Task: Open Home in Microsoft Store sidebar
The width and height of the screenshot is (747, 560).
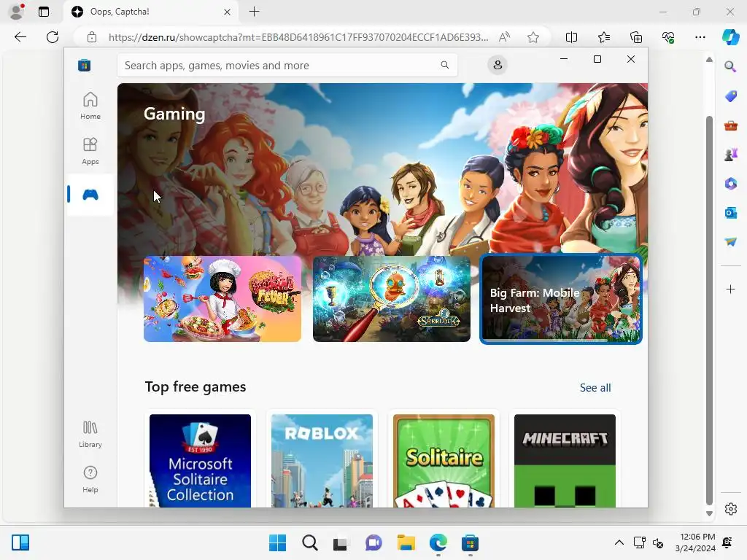Action: coord(90,106)
